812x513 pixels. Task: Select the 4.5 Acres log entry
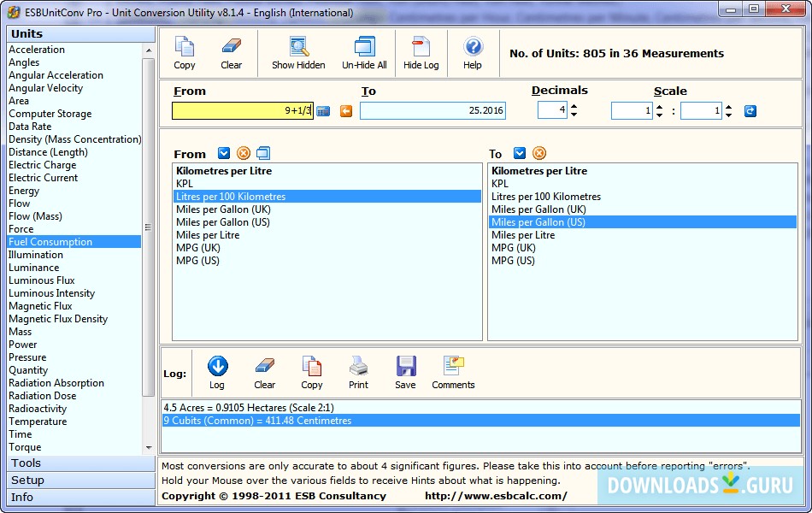(x=249, y=407)
